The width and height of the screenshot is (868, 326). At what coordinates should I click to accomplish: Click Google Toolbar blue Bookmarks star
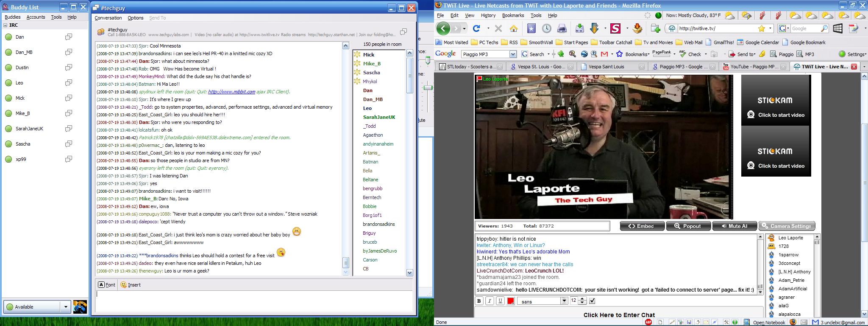[620, 54]
